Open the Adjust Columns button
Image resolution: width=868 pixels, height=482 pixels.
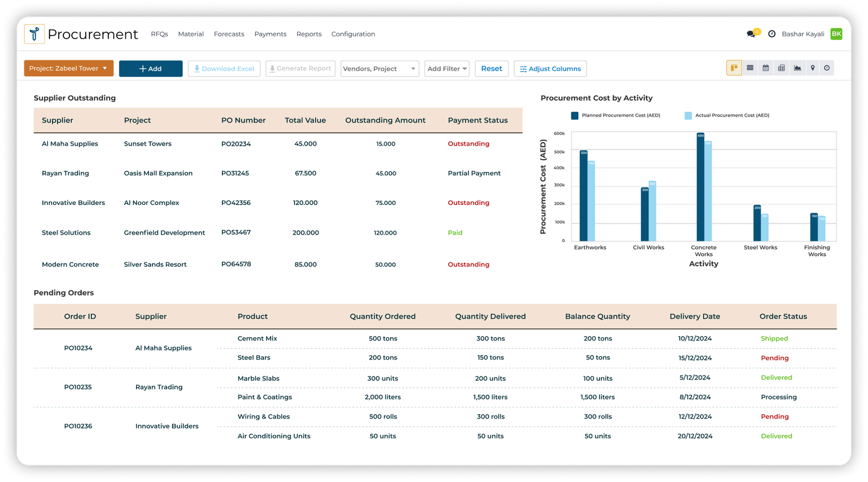tap(550, 69)
